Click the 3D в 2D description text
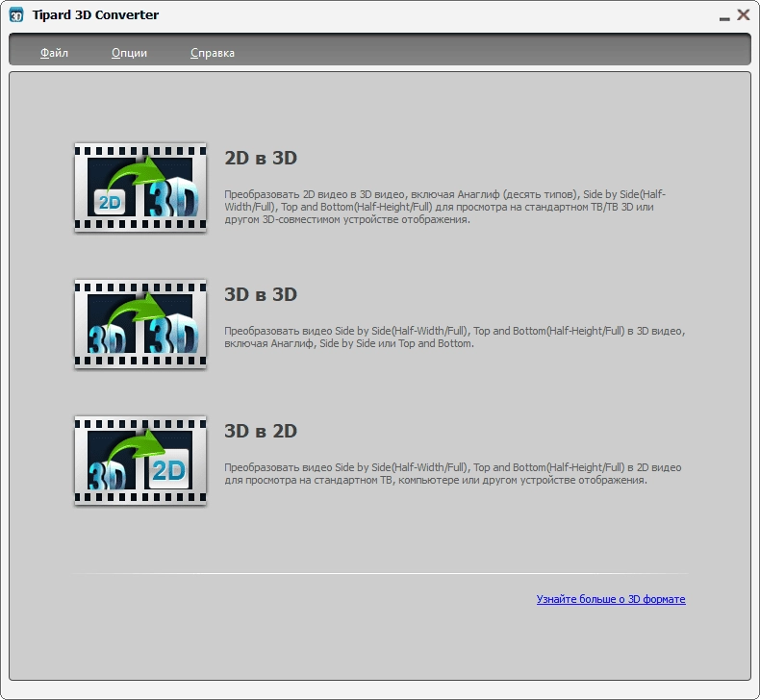This screenshot has height=700, width=760. point(453,474)
